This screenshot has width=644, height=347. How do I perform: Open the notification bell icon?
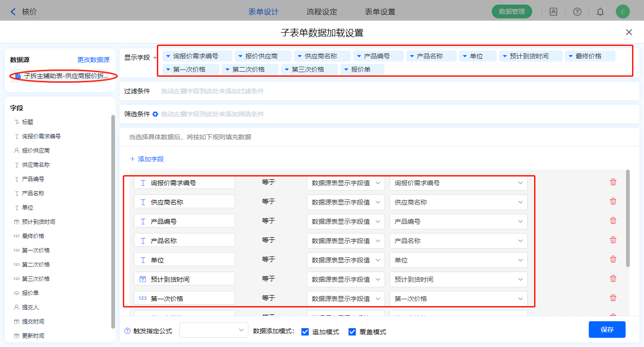click(600, 12)
